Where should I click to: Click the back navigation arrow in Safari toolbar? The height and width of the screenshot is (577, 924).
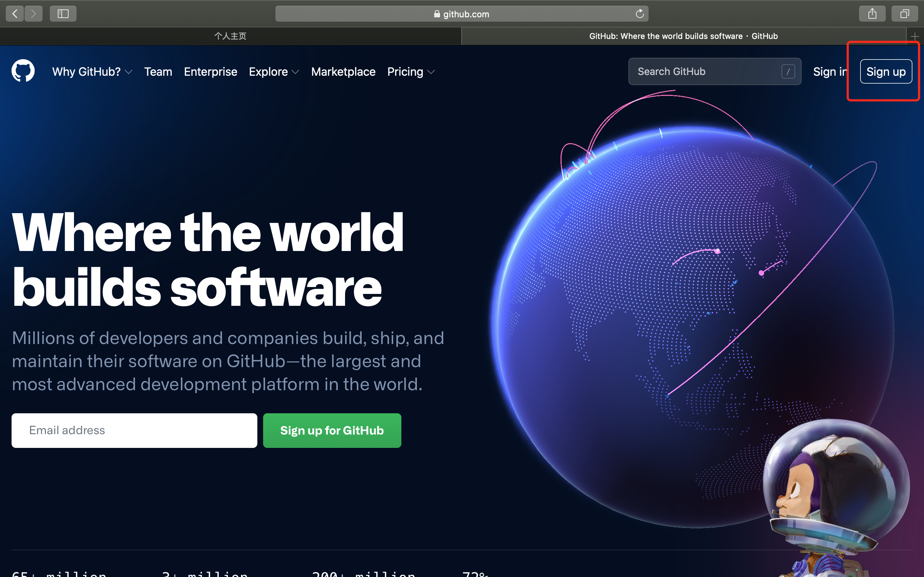pos(14,13)
